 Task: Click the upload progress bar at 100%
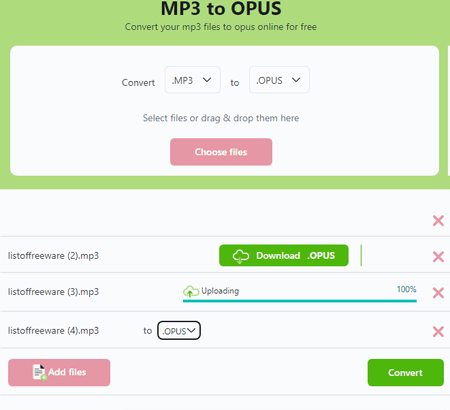tap(300, 301)
